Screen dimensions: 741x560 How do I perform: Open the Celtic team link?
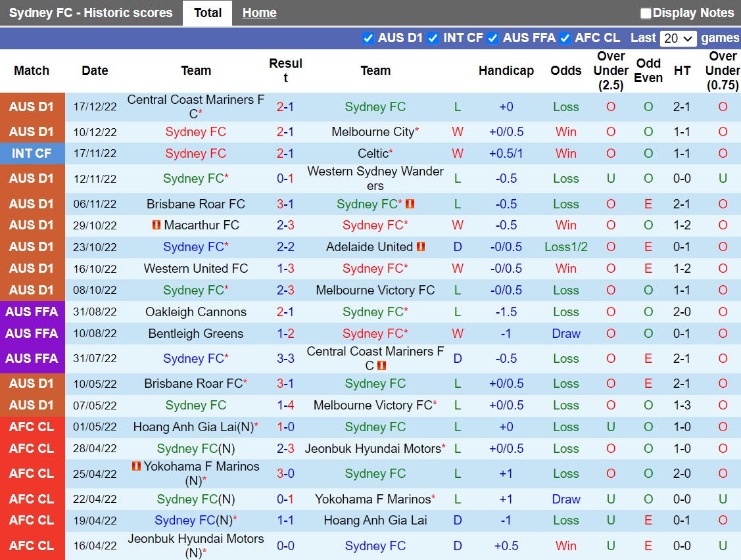tap(373, 154)
